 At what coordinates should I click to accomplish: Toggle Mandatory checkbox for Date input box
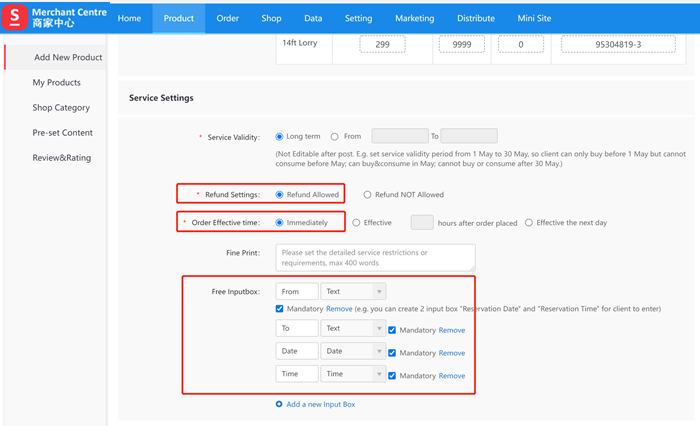392,353
